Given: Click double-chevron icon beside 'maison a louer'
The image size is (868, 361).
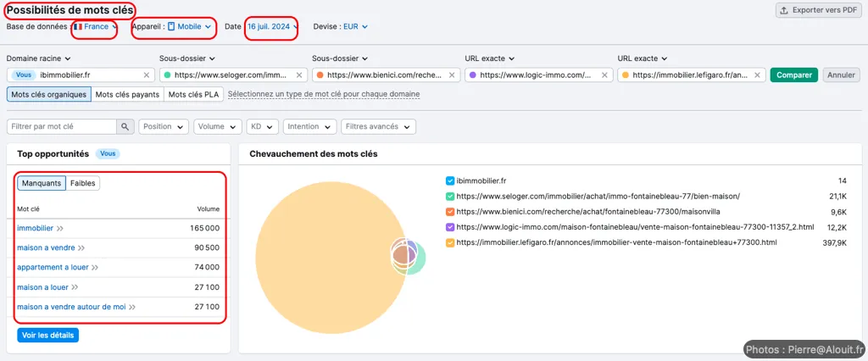Looking at the screenshot, I should (75, 287).
